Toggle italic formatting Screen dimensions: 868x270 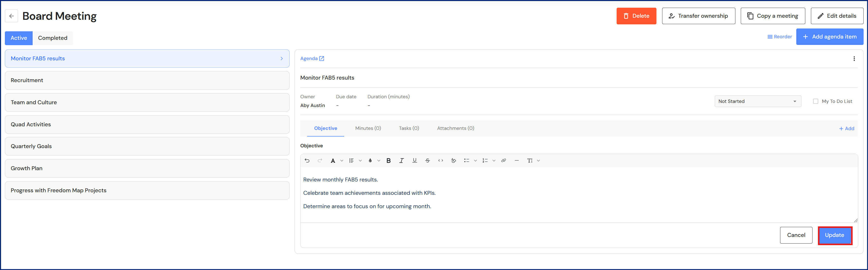(401, 161)
